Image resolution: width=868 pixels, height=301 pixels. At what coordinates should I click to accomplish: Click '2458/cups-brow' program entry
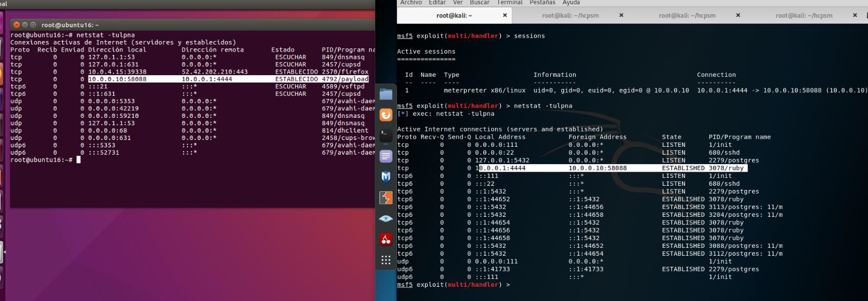pos(348,138)
